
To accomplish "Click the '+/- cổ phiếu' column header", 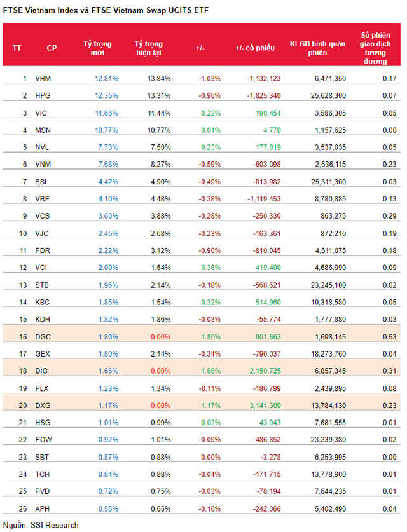I will click(x=254, y=48).
